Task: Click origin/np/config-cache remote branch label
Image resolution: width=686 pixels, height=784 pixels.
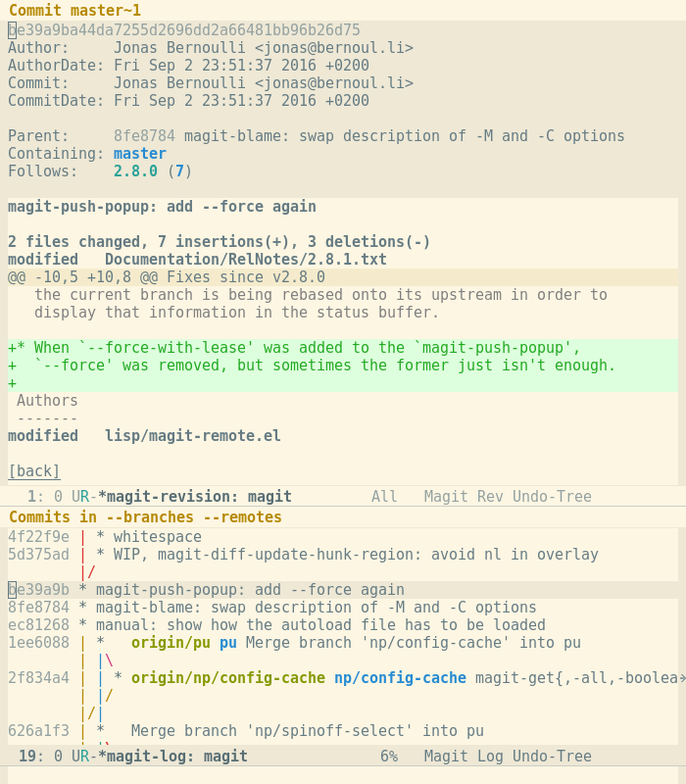Action: (228, 677)
